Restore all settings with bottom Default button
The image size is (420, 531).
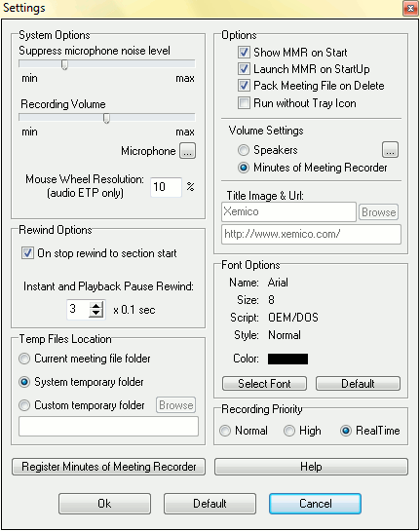click(210, 504)
